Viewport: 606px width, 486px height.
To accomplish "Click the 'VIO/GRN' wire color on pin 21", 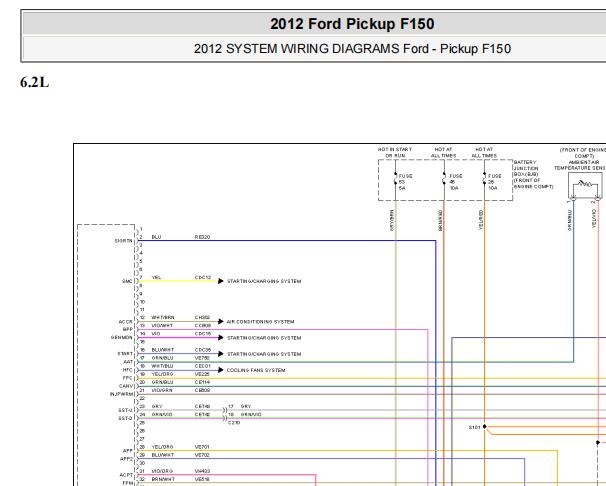I will tap(162, 391).
